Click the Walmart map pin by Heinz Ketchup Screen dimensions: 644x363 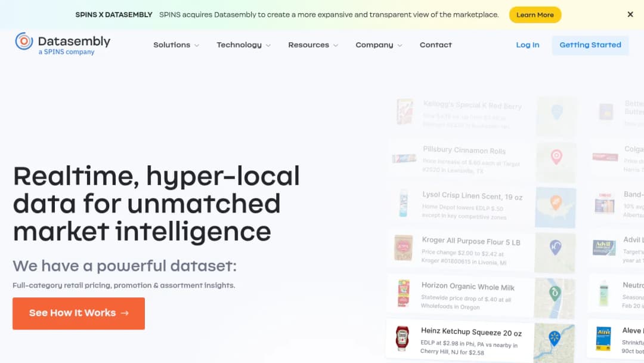(x=555, y=339)
